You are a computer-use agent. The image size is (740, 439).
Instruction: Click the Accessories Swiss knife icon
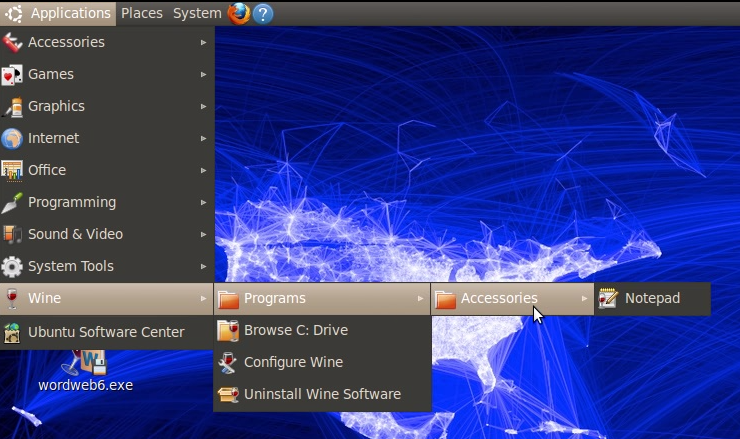[x=12, y=42]
